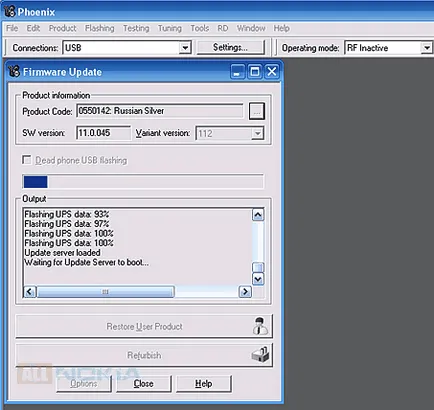434x410 pixels.
Task: Select 'Flashing UPS data: 97%' output line
Action: click(67, 224)
